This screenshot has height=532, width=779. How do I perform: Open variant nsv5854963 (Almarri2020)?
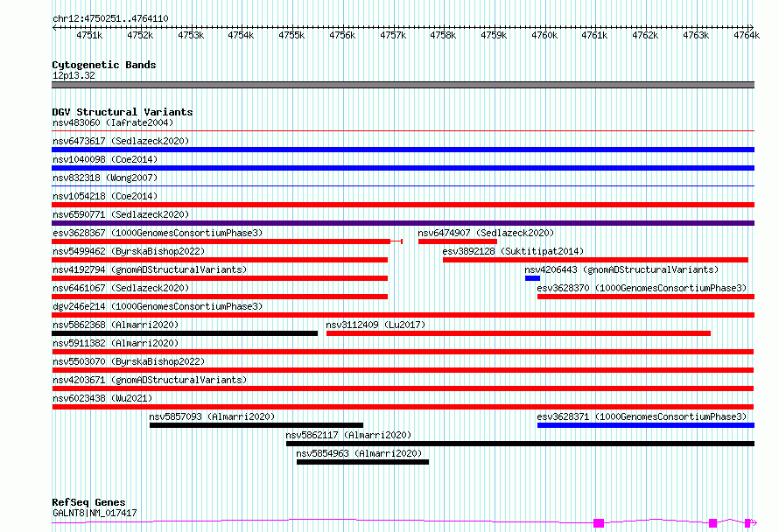[x=359, y=453]
